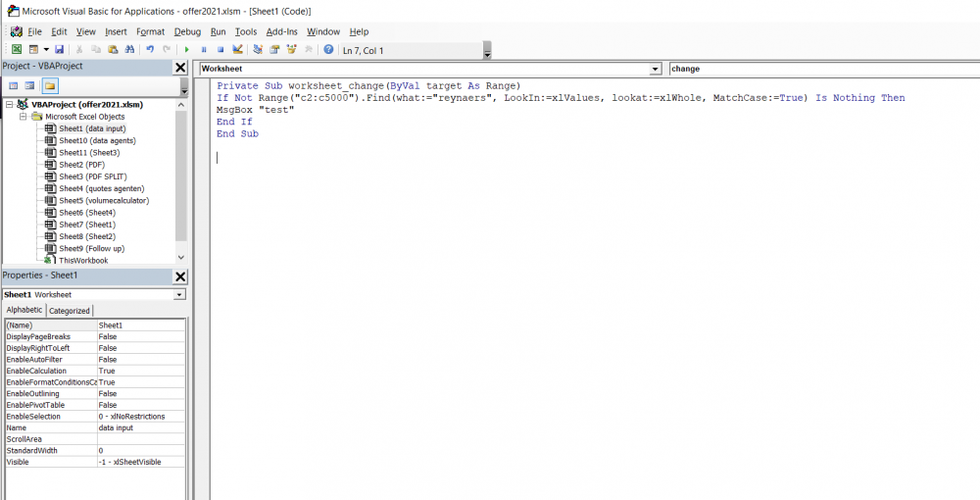Open VBA Help question mark icon
The image size is (980, 500).
328,50
